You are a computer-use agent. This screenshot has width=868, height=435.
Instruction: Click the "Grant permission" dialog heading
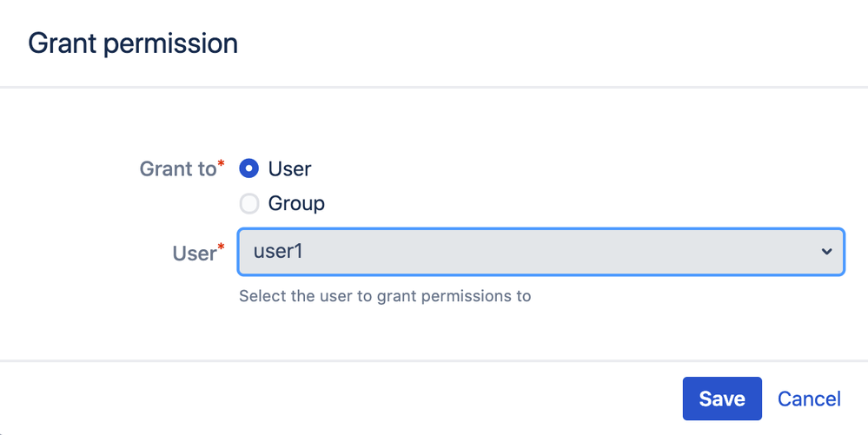point(133,43)
